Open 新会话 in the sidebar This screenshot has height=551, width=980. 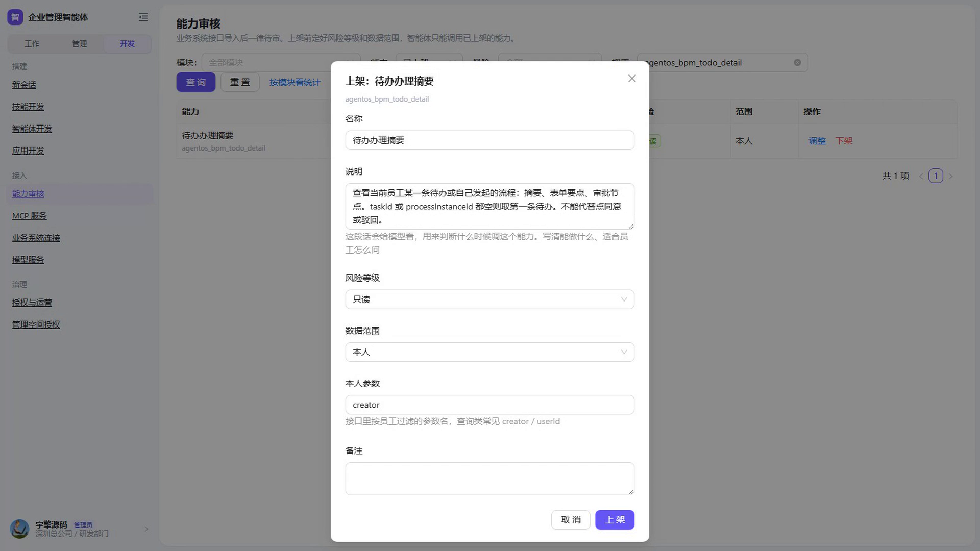coord(24,85)
